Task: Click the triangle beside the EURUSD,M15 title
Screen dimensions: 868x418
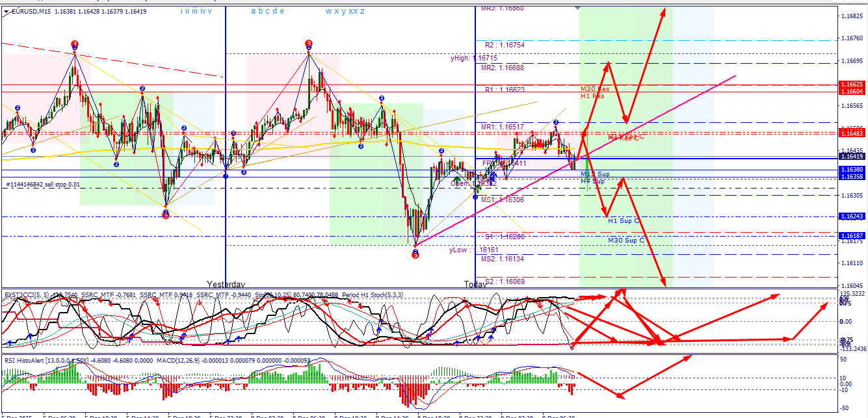Action: point(6,12)
